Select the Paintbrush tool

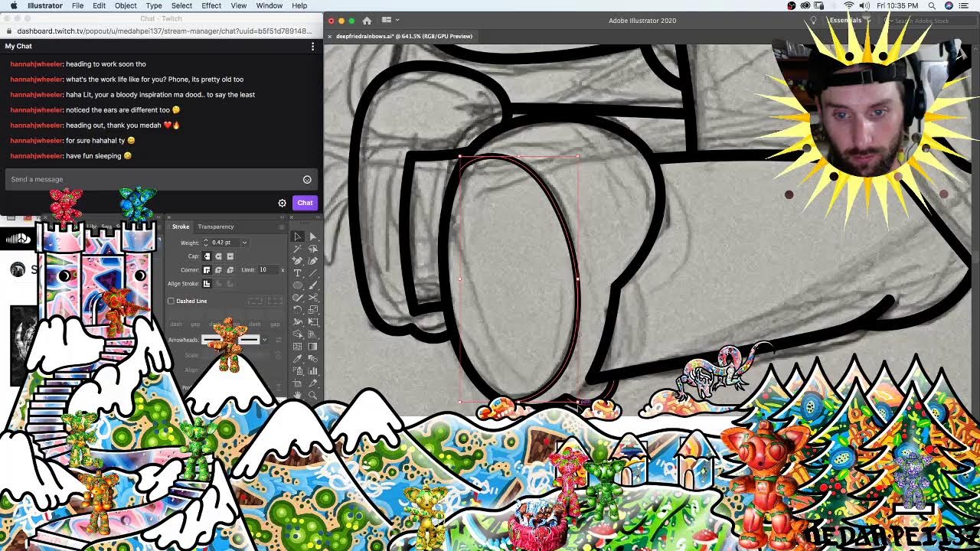point(313,285)
